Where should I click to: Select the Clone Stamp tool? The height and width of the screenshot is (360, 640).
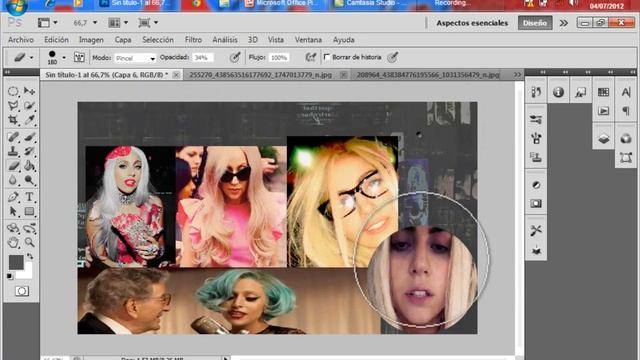click(13, 151)
